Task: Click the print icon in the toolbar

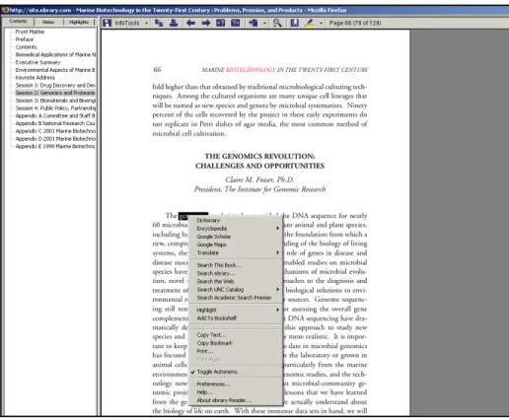Action: tap(174, 23)
